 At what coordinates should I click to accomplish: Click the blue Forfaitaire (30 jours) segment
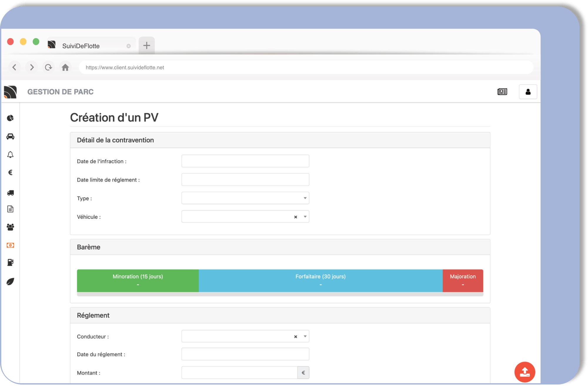coord(321,281)
